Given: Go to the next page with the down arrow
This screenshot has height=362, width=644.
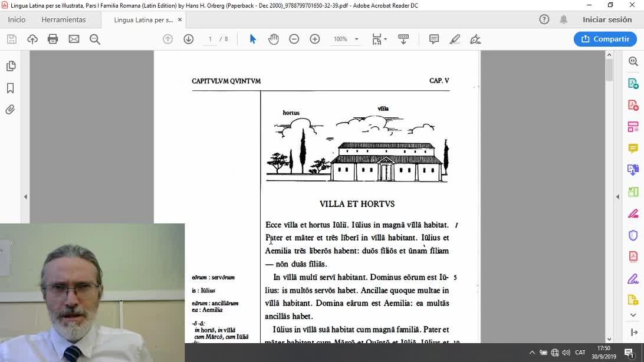Looking at the screenshot, I should (189, 39).
